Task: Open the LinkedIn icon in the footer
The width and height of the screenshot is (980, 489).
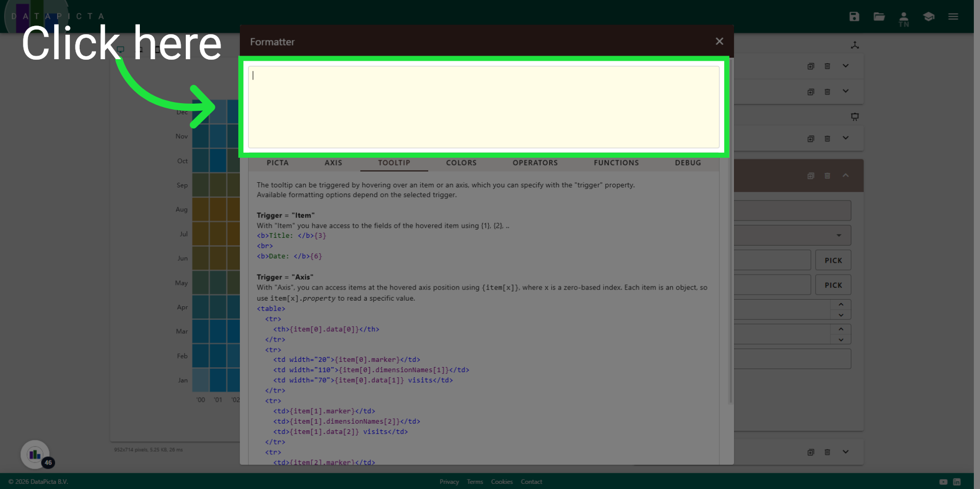Action: pyautogui.click(x=957, y=482)
